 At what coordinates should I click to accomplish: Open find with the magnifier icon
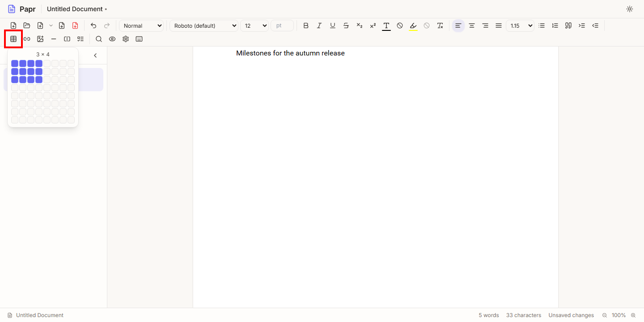point(99,39)
